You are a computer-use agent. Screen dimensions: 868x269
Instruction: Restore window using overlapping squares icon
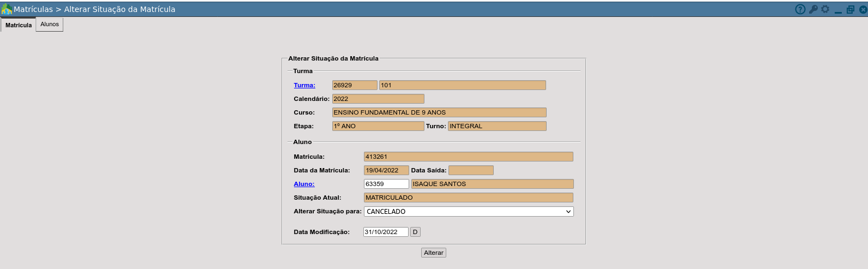point(850,9)
